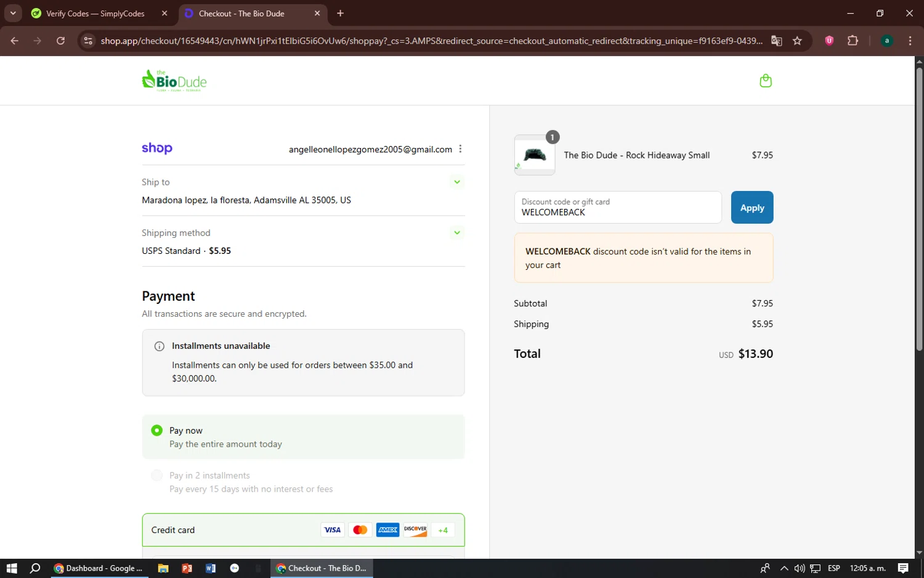Open PowerPoint from the taskbar
The image size is (924, 578).
(x=187, y=568)
